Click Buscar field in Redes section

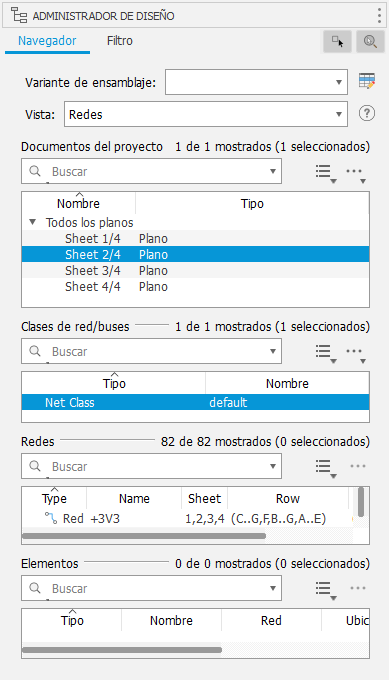pos(151,466)
